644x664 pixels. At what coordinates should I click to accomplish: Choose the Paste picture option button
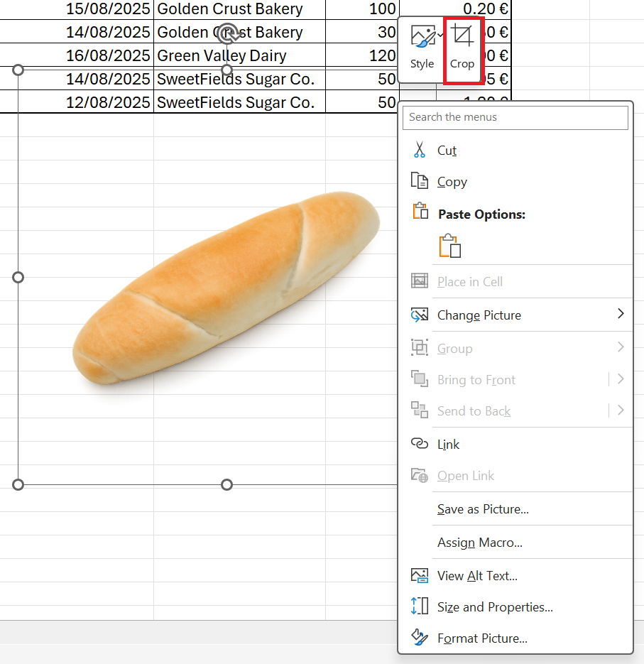449,246
